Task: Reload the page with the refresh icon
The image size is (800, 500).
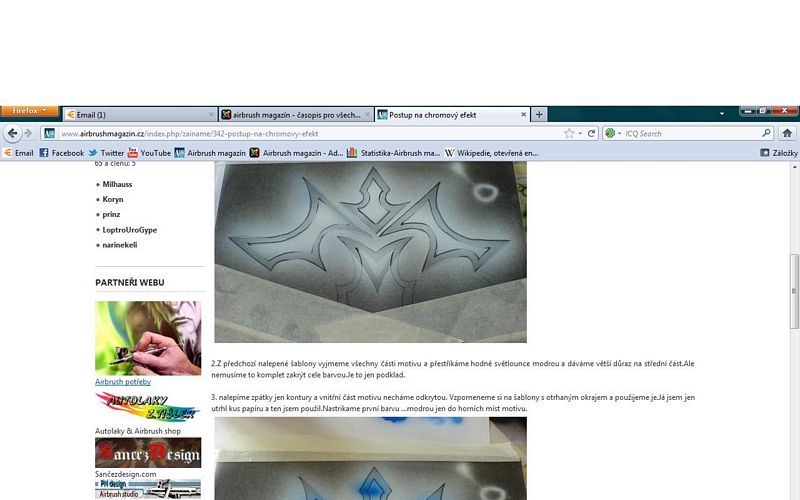Action: 591,133
